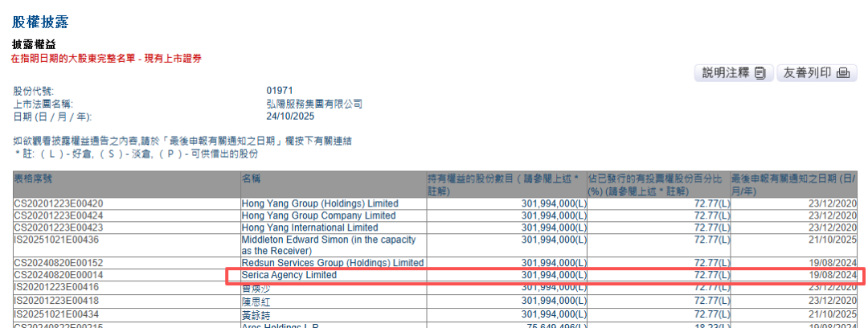Open 23/12/2020 notice date in 陳思紅 row
Screen dimensions: 868x328
tap(833, 301)
